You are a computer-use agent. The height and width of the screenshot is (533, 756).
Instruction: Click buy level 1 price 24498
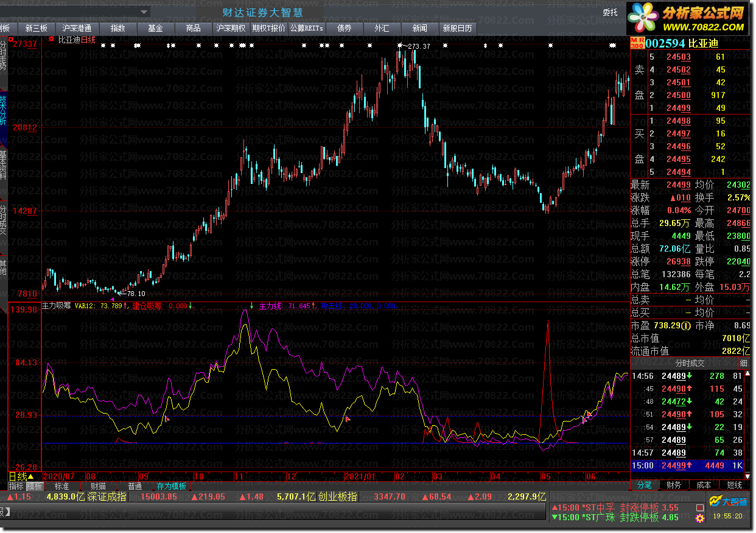[x=678, y=121]
